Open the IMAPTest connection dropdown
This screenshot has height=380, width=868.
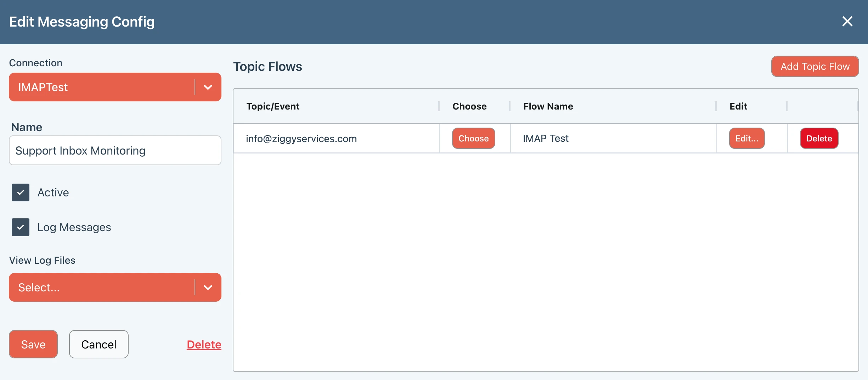102,87
